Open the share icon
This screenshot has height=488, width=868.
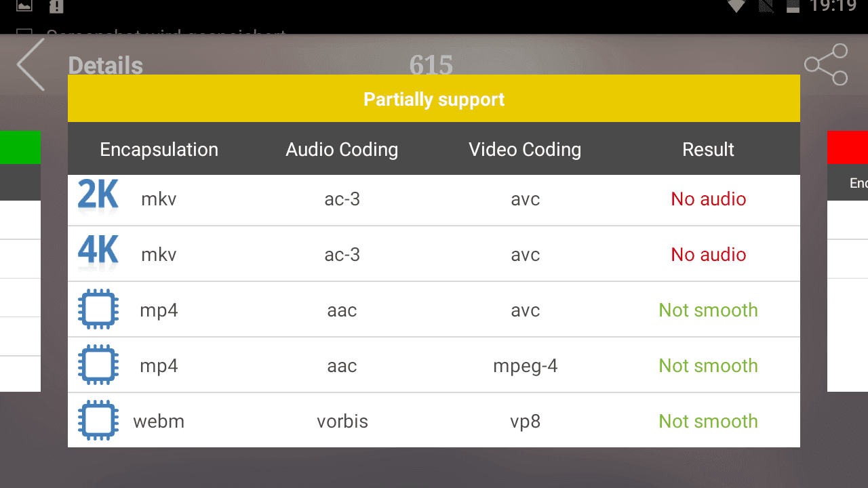(826, 64)
